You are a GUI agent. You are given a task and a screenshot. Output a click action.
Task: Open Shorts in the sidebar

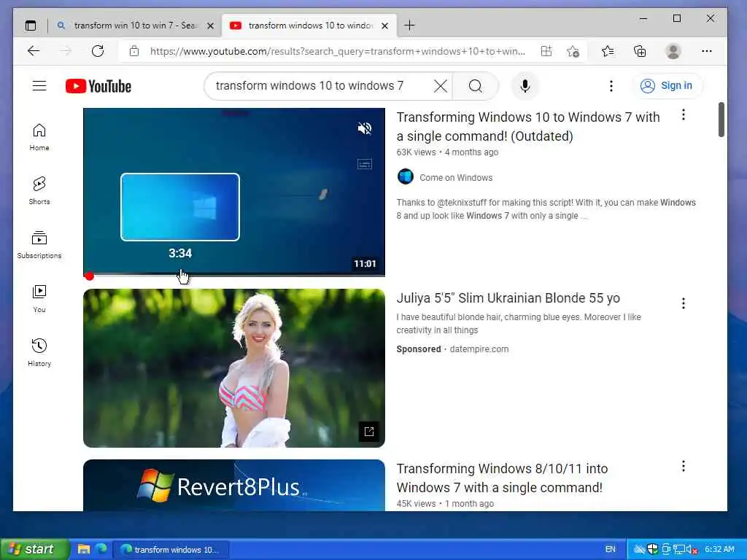(39, 191)
